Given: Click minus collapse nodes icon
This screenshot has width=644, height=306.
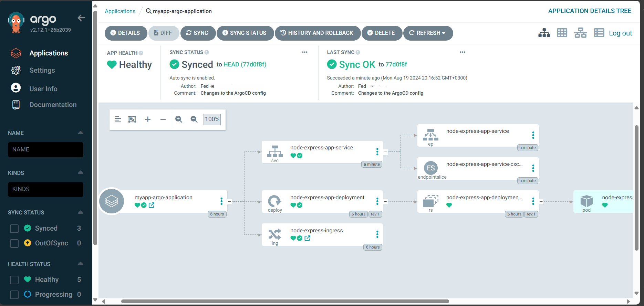Looking at the screenshot, I should point(163,119).
